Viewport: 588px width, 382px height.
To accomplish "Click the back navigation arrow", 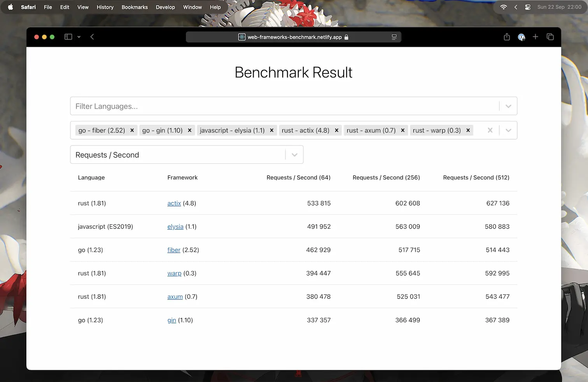I will (x=92, y=37).
